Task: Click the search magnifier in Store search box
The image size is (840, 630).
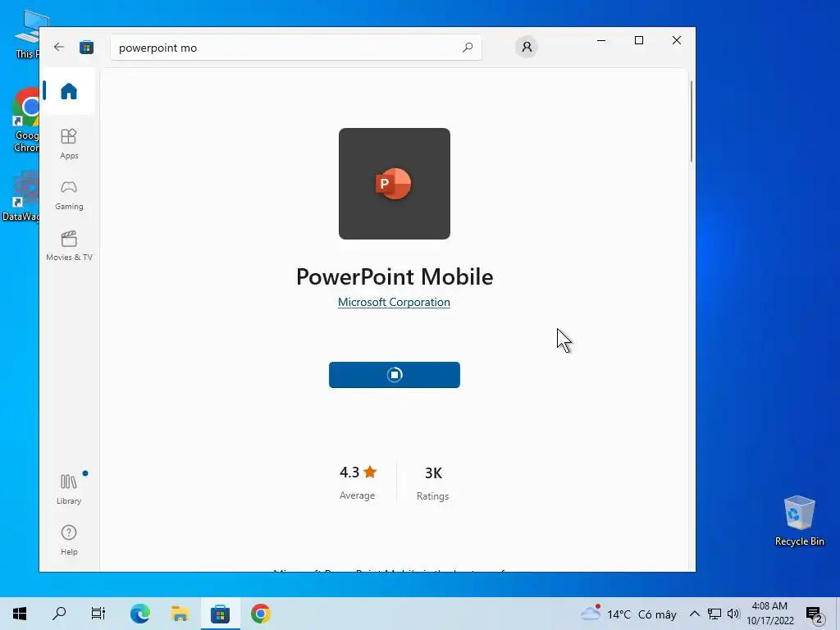Action: point(467,47)
